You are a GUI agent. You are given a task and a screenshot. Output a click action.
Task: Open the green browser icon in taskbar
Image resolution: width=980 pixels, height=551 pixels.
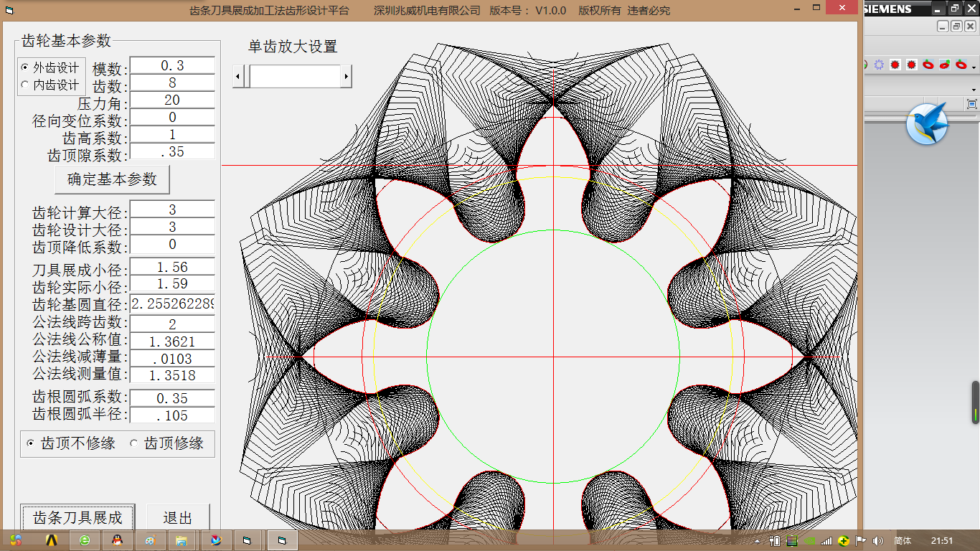(85, 540)
